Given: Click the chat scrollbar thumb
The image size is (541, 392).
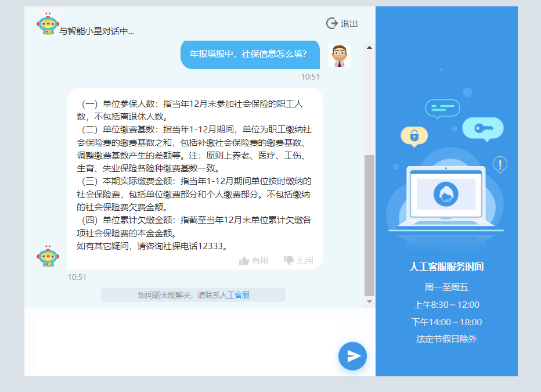Looking at the screenshot, I should point(370,225).
